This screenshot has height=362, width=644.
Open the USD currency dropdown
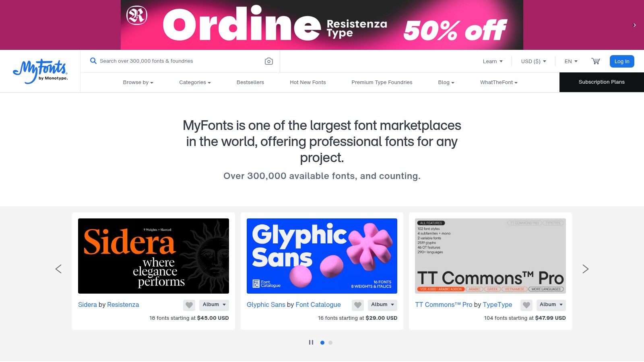tap(533, 61)
